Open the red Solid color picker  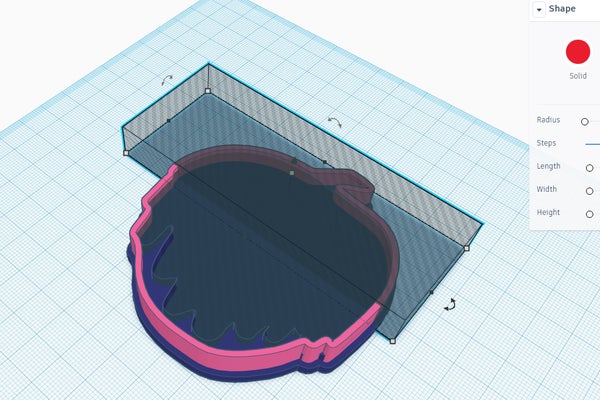(x=577, y=52)
